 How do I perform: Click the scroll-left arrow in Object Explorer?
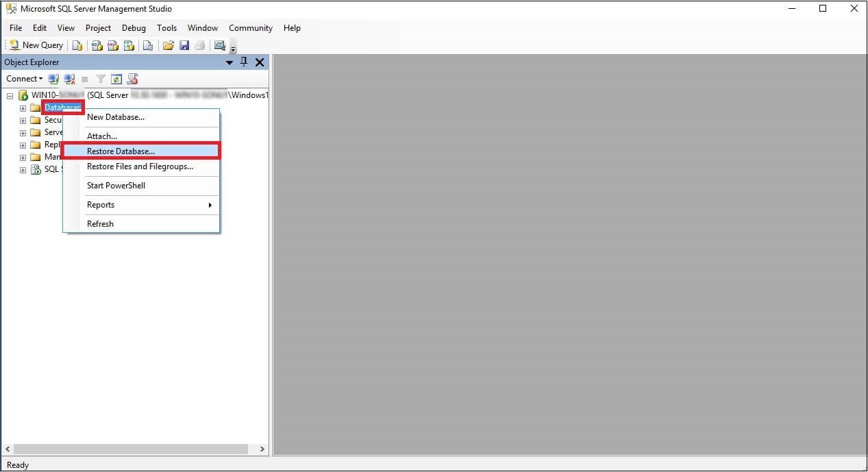(x=7, y=449)
